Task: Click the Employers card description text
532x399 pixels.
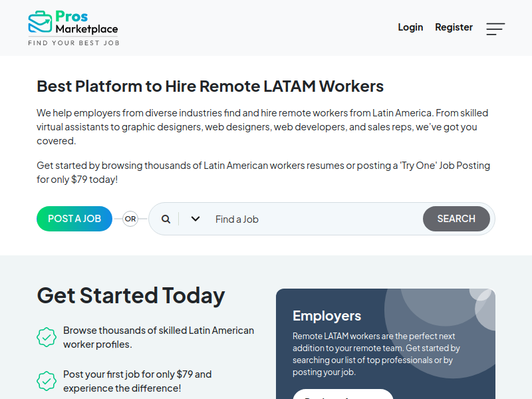Action: pyautogui.click(x=377, y=354)
